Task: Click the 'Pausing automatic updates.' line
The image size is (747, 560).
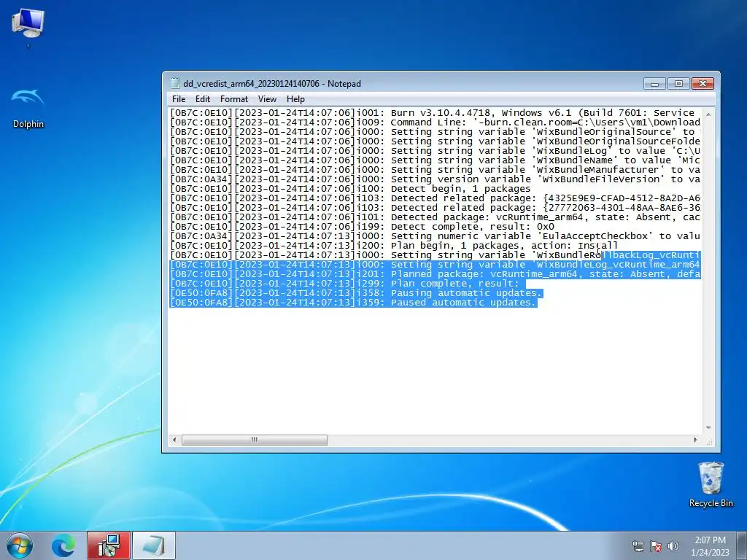Action: click(356, 293)
